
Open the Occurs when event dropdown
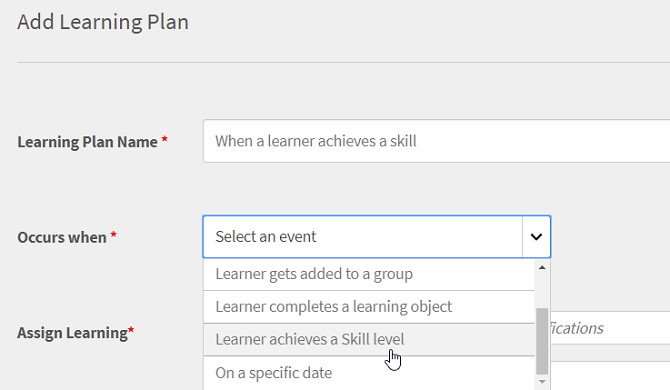(x=376, y=237)
